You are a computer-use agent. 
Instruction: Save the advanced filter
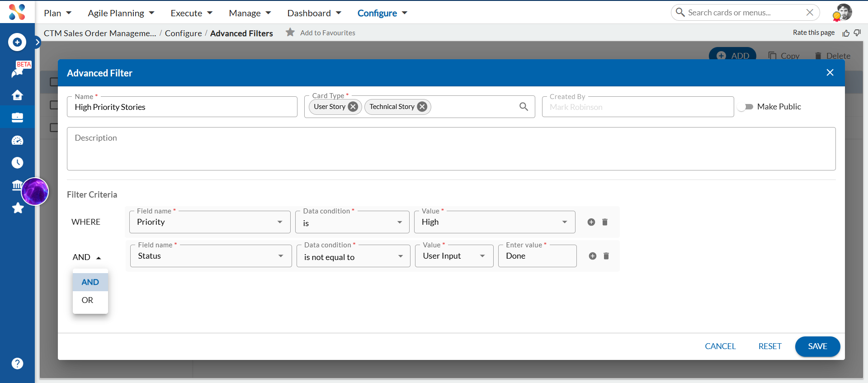click(x=817, y=346)
